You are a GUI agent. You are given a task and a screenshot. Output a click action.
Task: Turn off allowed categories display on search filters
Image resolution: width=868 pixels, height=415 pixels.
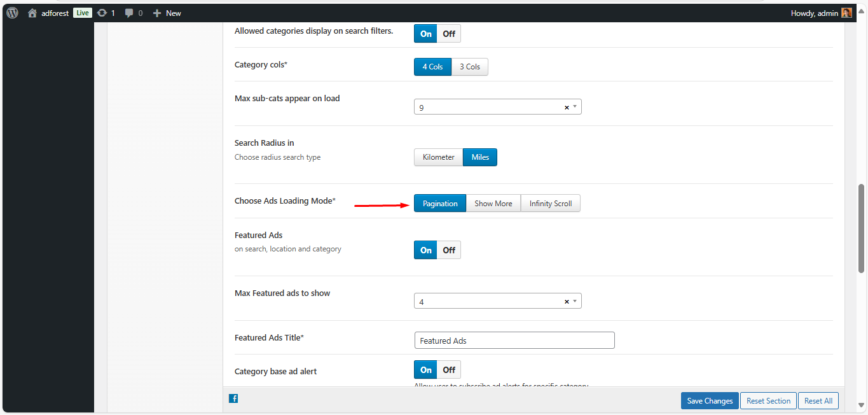click(x=449, y=34)
